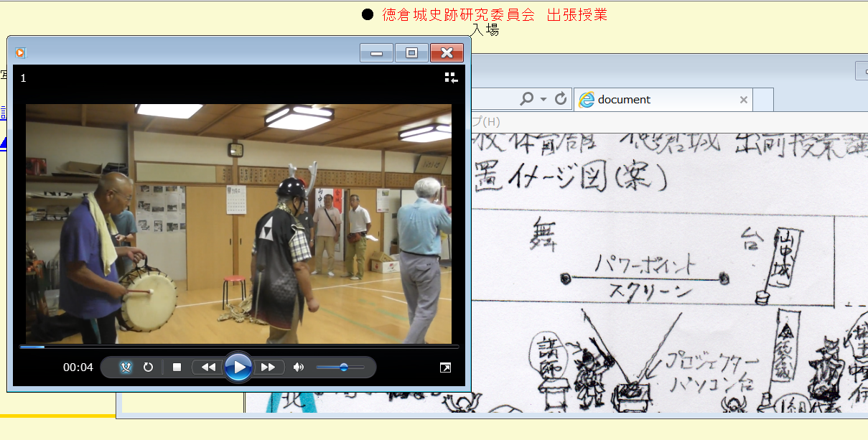Switch to Library view icon
The width and height of the screenshot is (868, 440).
tap(451, 78)
